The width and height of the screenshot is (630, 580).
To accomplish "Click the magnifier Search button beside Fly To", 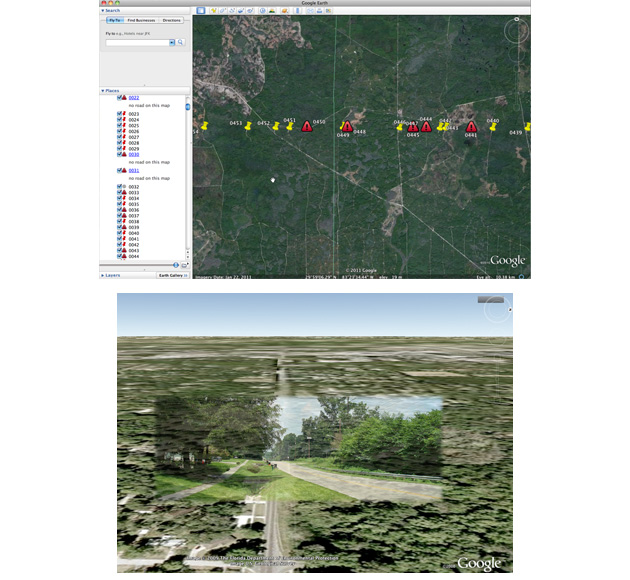I will pyautogui.click(x=181, y=42).
